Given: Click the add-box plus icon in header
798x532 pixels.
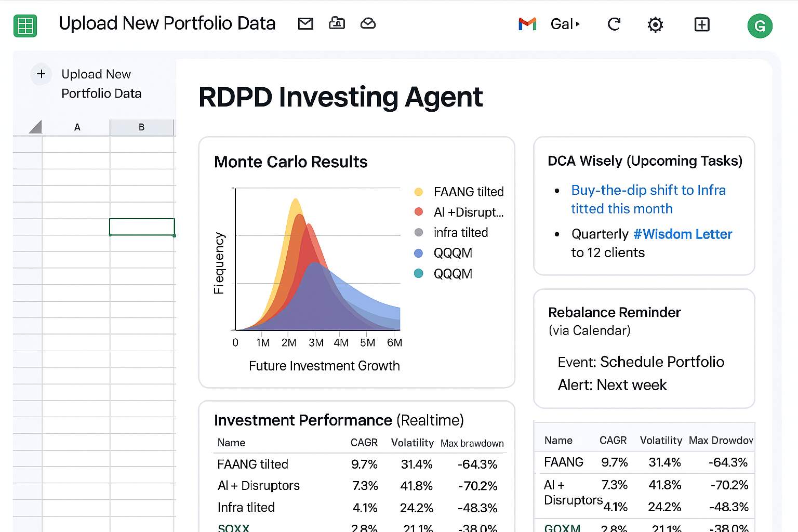Looking at the screenshot, I should 702,24.
